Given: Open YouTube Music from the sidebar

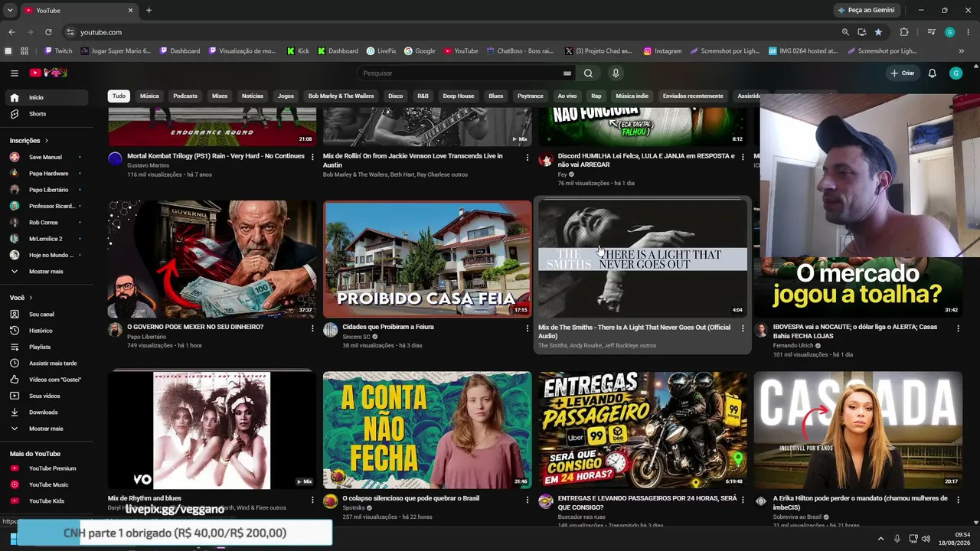Looking at the screenshot, I should (47, 484).
